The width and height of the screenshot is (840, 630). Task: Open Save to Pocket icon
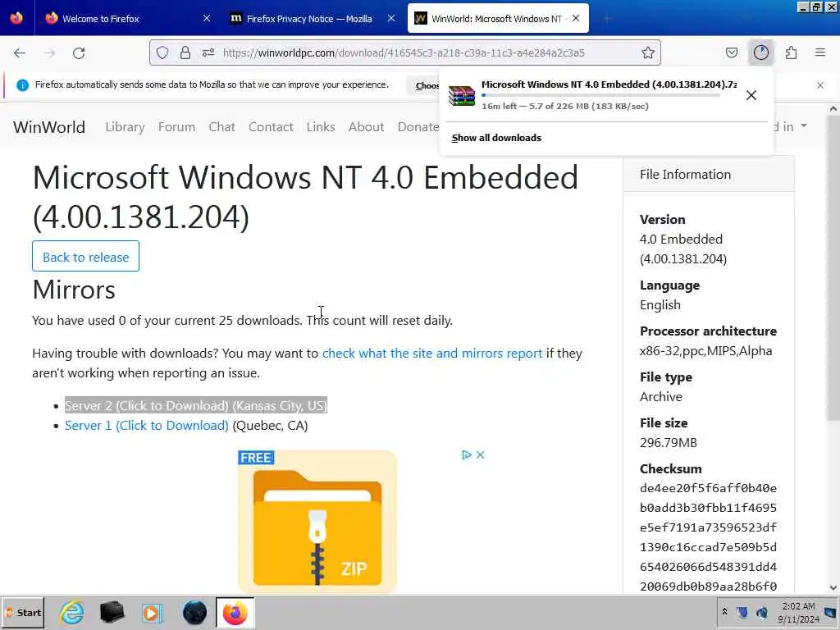point(731,52)
